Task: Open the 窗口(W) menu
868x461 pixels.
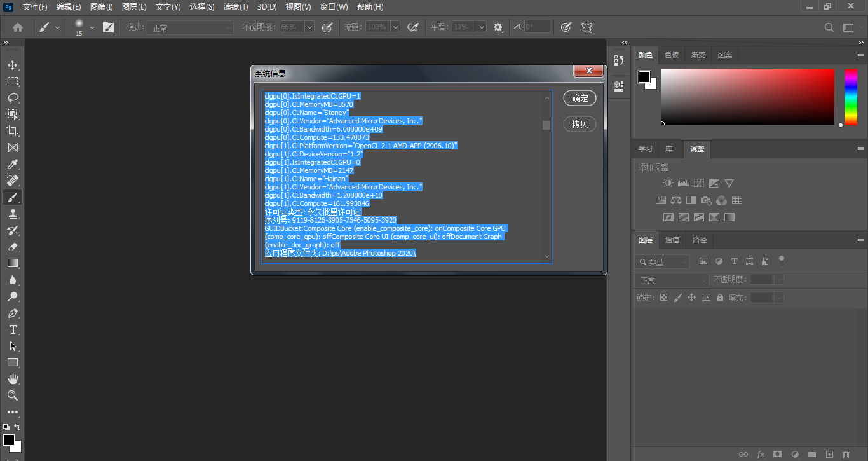Action: click(334, 7)
